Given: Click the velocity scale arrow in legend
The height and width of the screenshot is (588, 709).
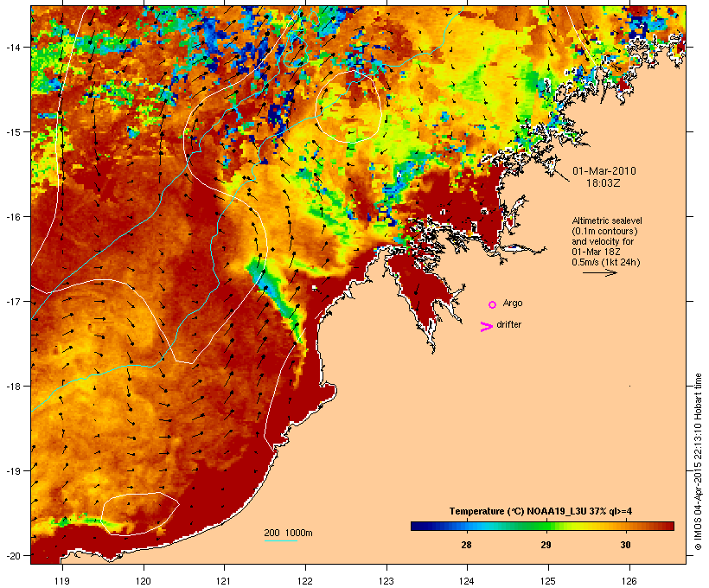Looking at the screenshot, I should pyautogui.click(x=600, y=272).
